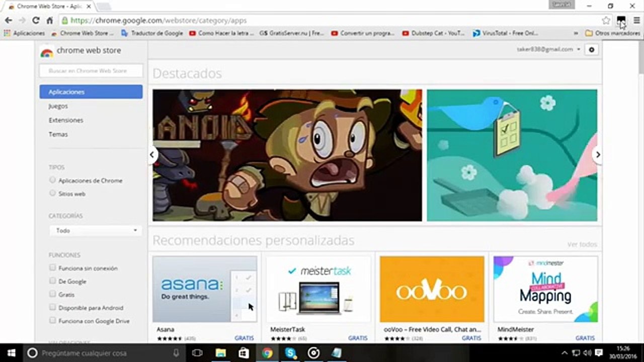Go back using the browser Back arrow
The image size is (644, 362).
pos(9,21)
